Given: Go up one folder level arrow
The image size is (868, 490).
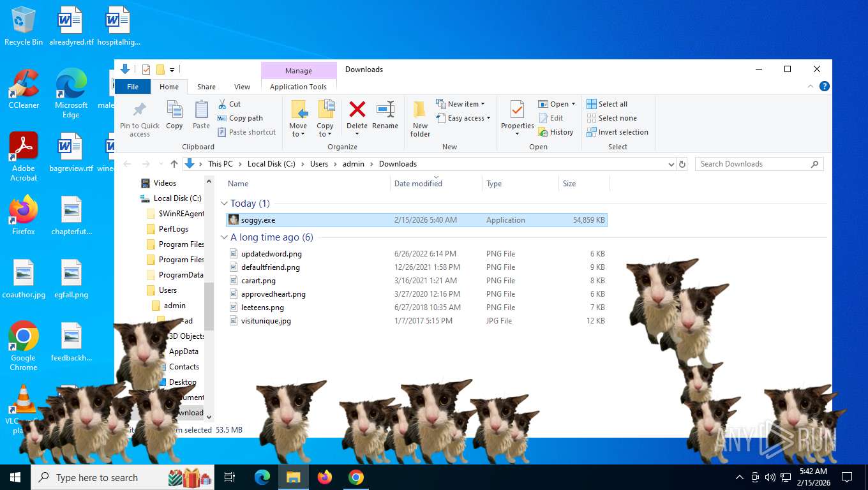Looking at the screenshot, I should [174, 164].
